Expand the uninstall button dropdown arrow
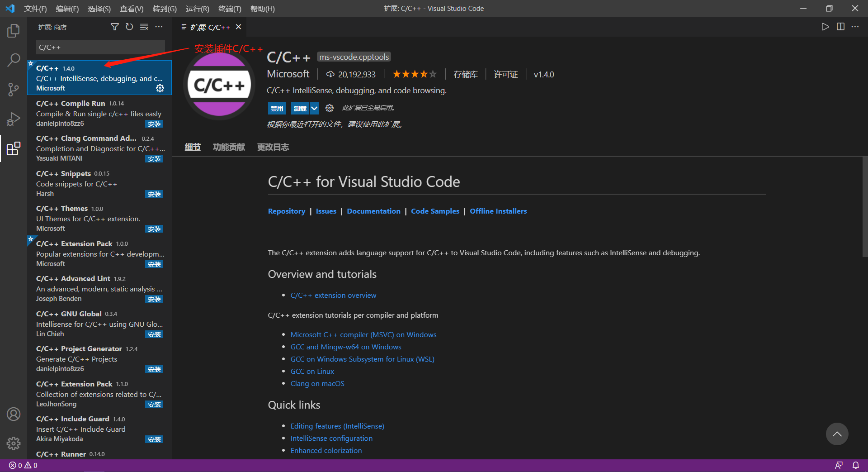This screenshot has height=472, width=868. click(x=314, y=108)
